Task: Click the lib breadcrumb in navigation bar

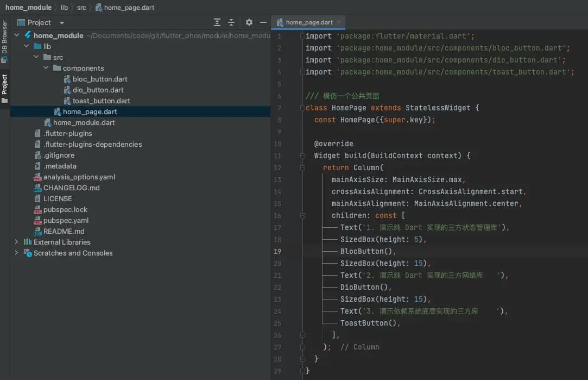Action: (x=64, y=8)
